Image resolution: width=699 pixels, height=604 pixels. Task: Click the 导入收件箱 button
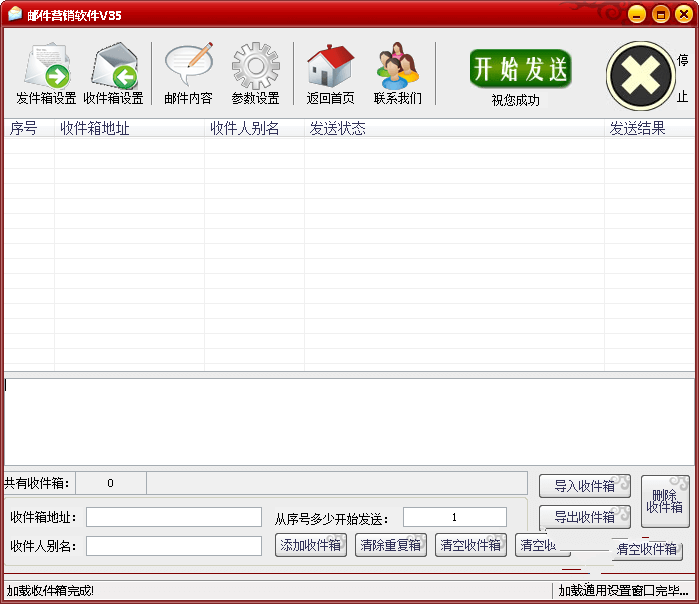[x=585, y=486]
